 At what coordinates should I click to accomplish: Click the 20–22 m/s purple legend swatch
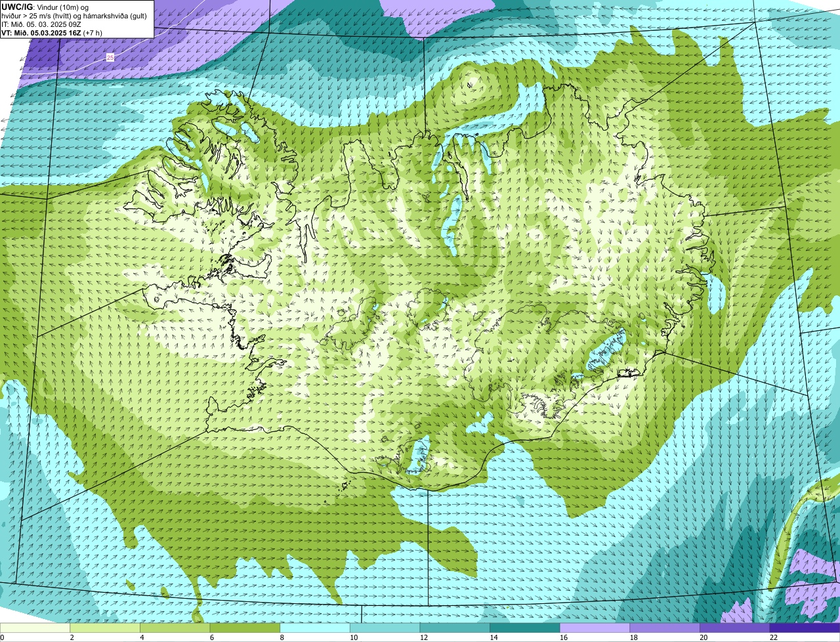pyautogui.click(x=735, y=628)
